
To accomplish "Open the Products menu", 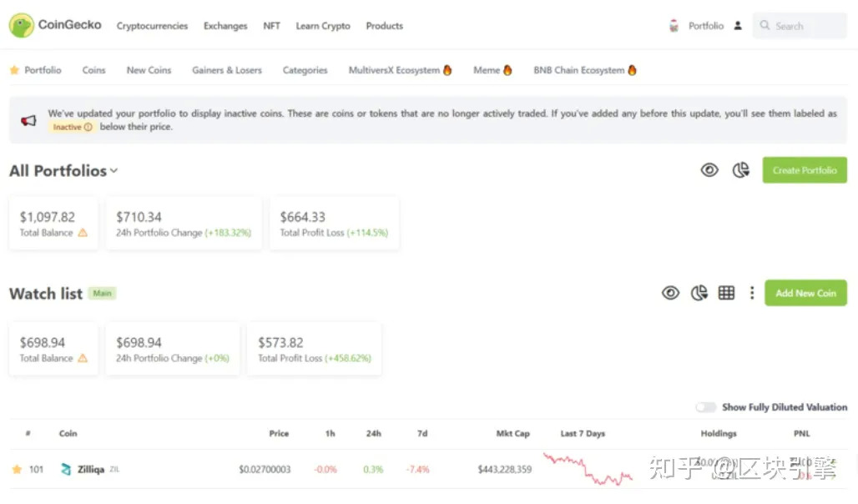I will point(385,26).
